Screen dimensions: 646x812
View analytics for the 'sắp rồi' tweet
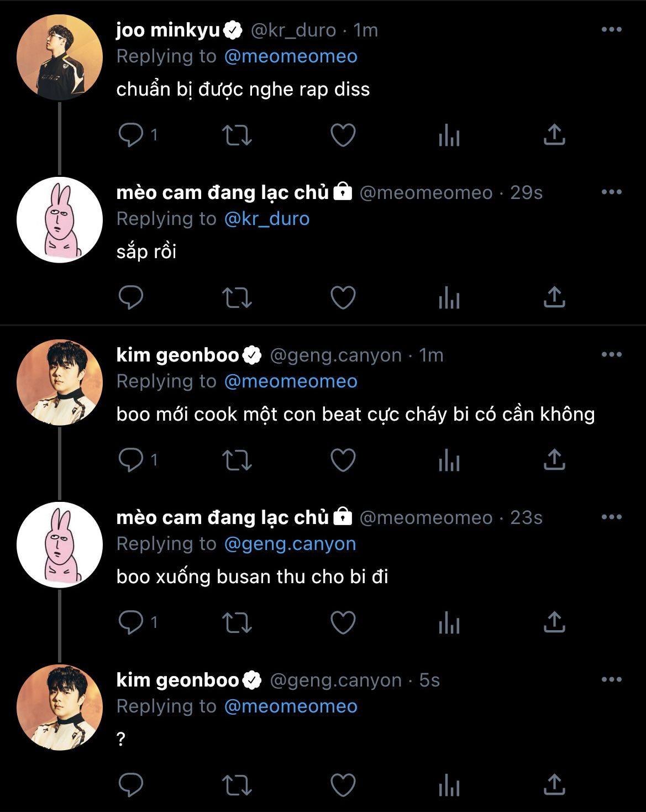449,298
